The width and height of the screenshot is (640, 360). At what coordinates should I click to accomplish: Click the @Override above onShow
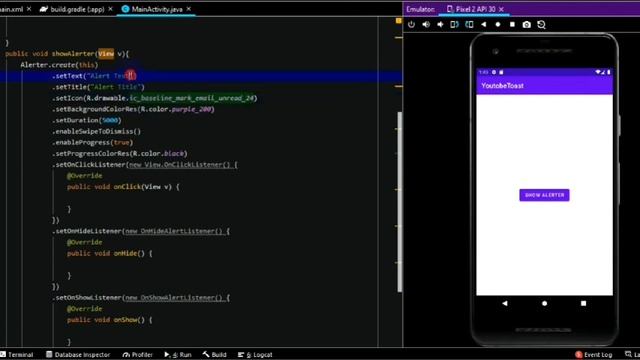pos(84,309)
